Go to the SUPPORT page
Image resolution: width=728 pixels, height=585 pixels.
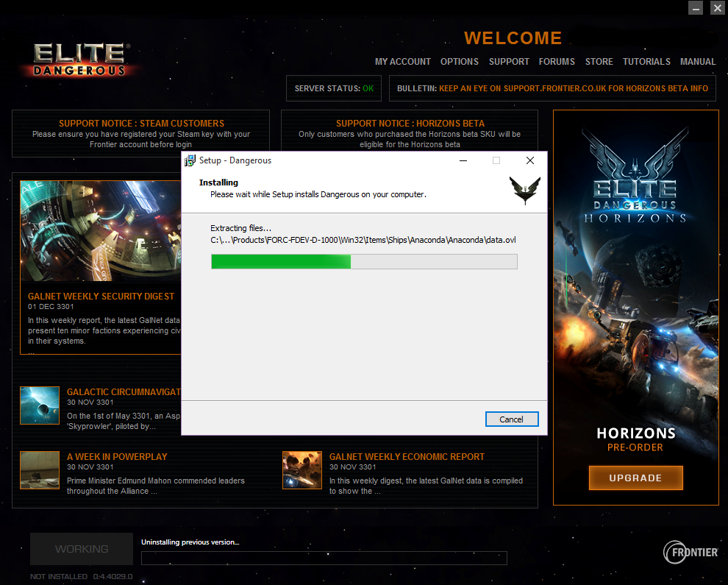pyautogui.click(x=509, y=61)
